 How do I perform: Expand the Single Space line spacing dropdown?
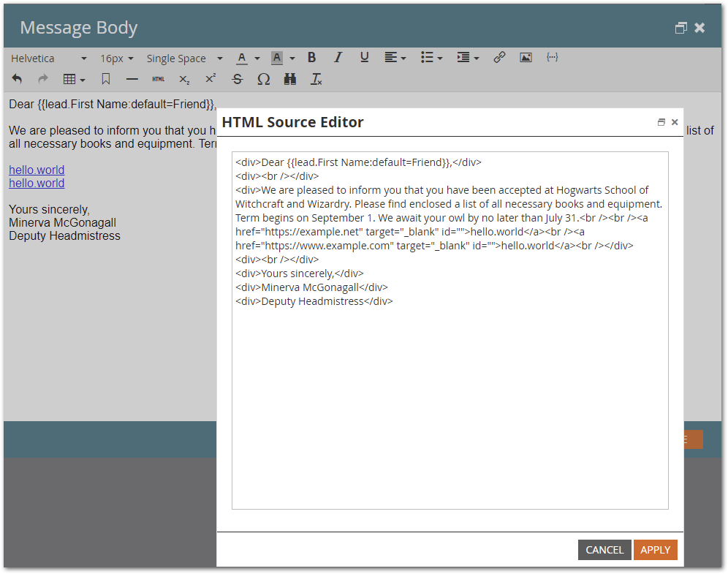[184, 58]
